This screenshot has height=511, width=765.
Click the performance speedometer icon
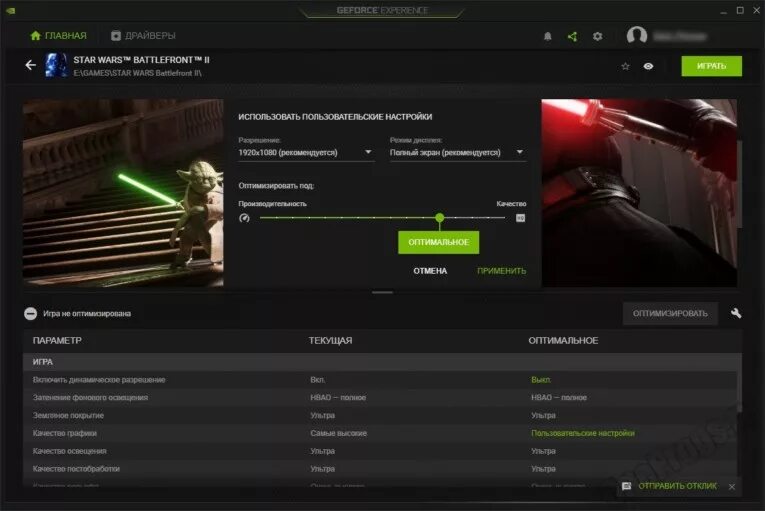coord(244,218)
